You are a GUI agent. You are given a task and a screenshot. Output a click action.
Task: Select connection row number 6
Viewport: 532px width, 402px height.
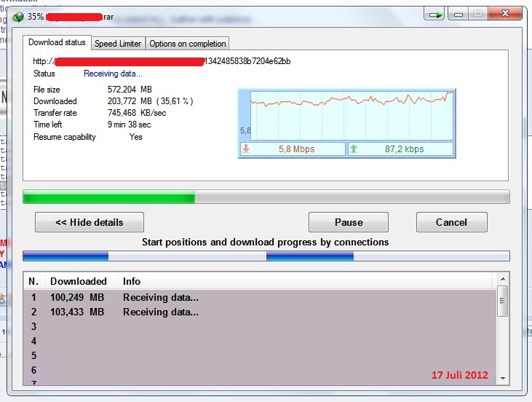pos(260,370)
